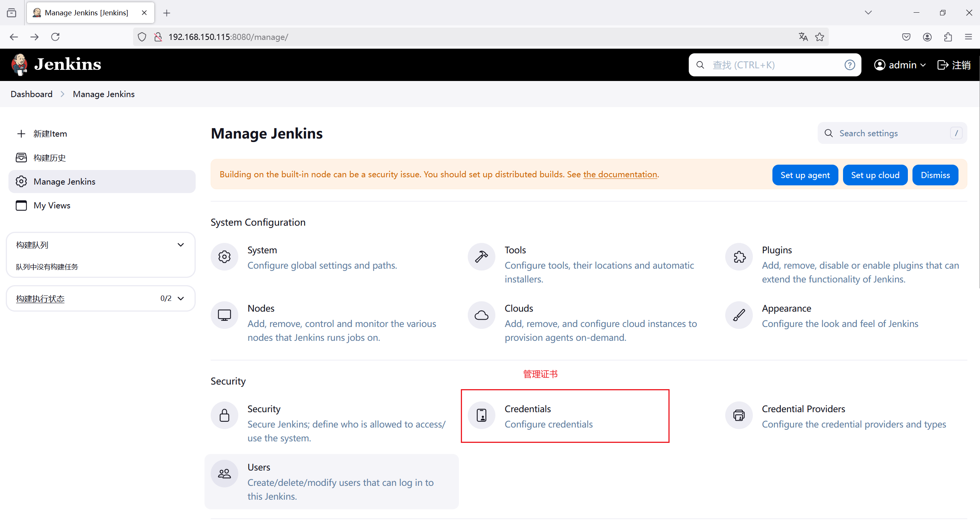Open the Users settings title
This screenshot has height=525, width=980.
coord(259,467)
